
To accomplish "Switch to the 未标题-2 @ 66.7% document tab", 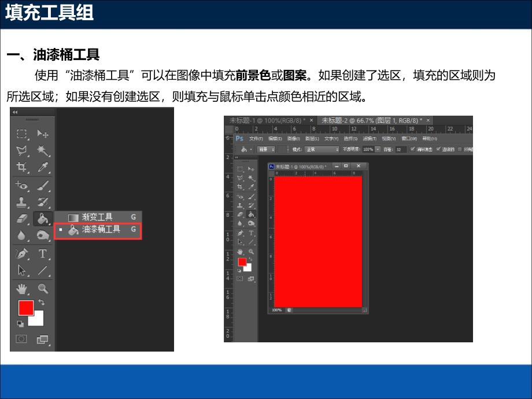I will (x=370, y=120).
